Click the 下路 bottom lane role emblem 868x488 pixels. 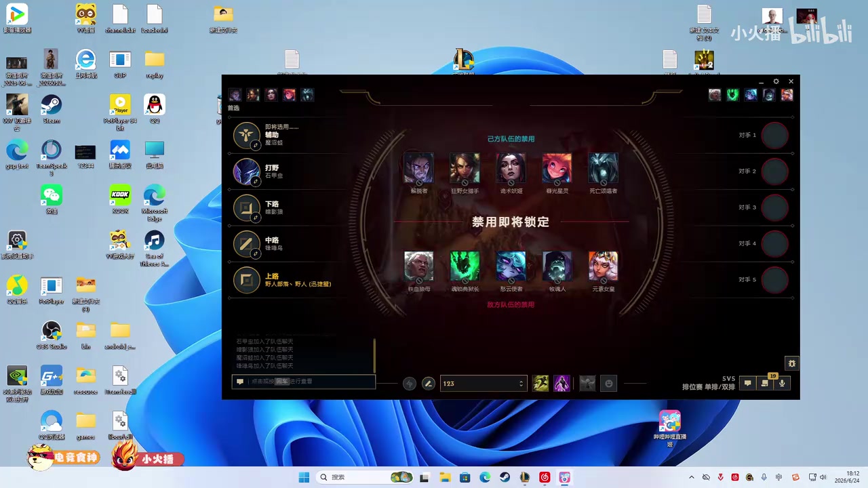(x=246, y=207)
